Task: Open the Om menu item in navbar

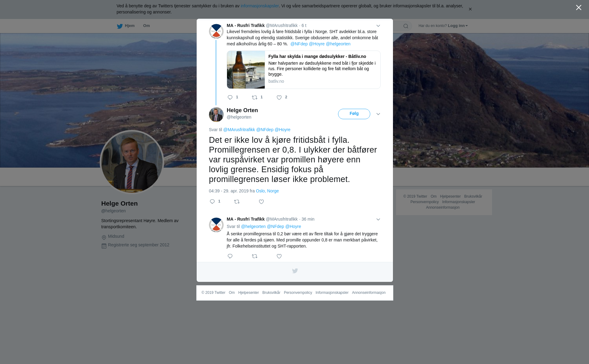Action: 146,26
